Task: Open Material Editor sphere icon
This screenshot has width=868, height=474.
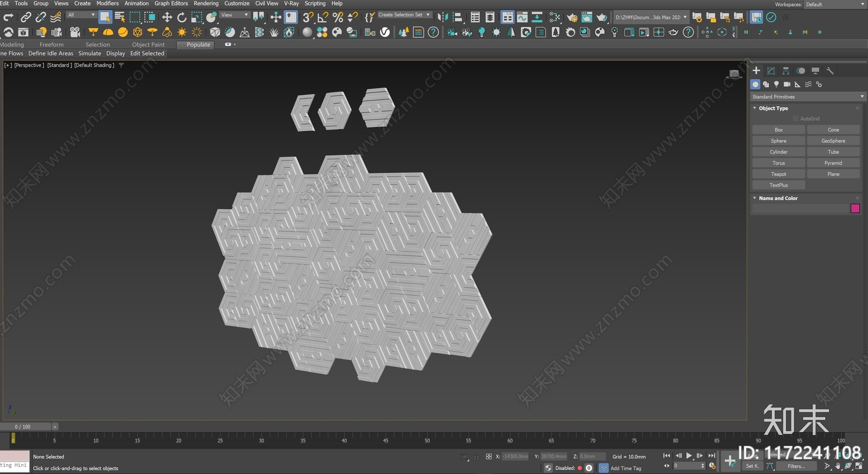Action: point(554,17)
